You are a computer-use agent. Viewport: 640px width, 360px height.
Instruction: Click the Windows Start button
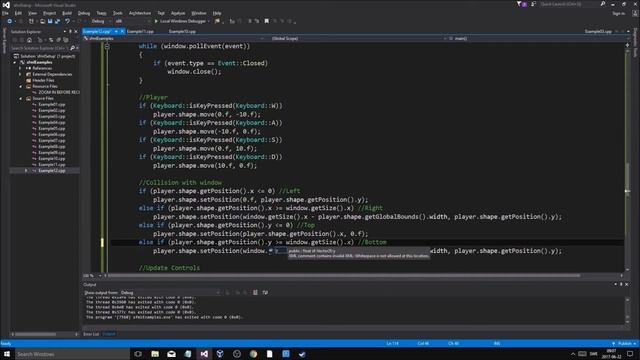[7, 354]
